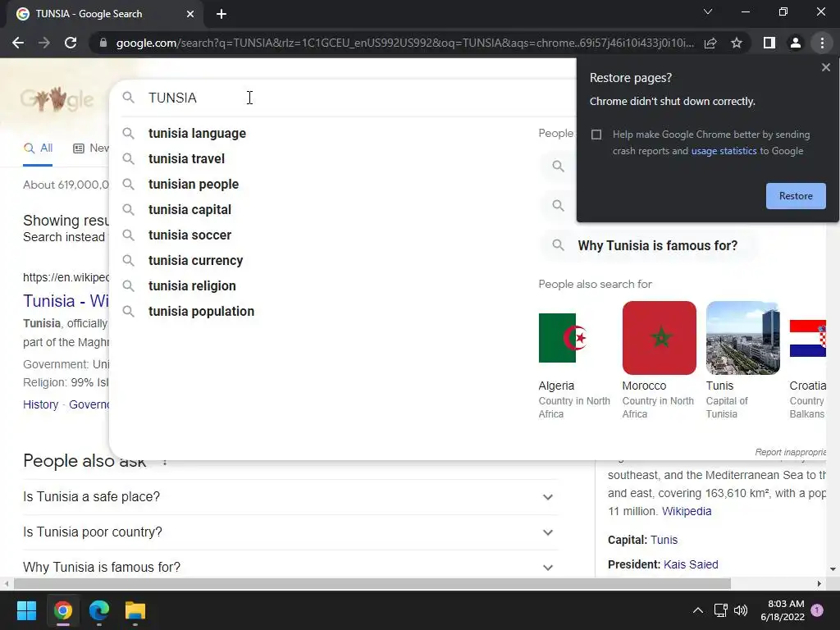This screenshot has width=840, height=630.
Task: Open the History sublink
Action: click(x=41, y=404)
